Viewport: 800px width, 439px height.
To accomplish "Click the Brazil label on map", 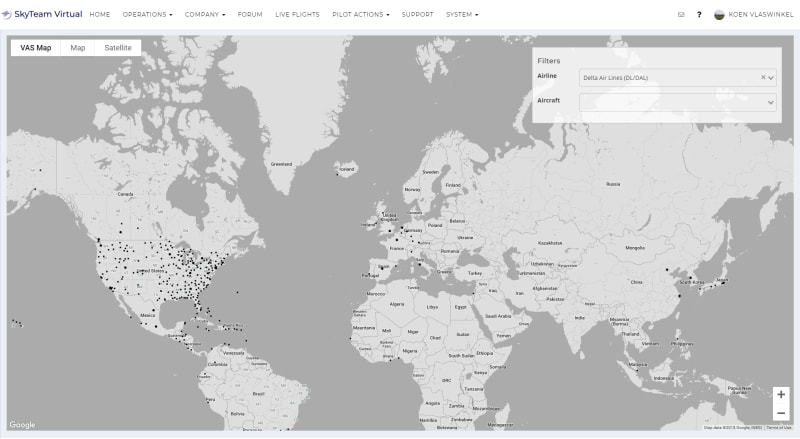I will (x=259, y=394).
